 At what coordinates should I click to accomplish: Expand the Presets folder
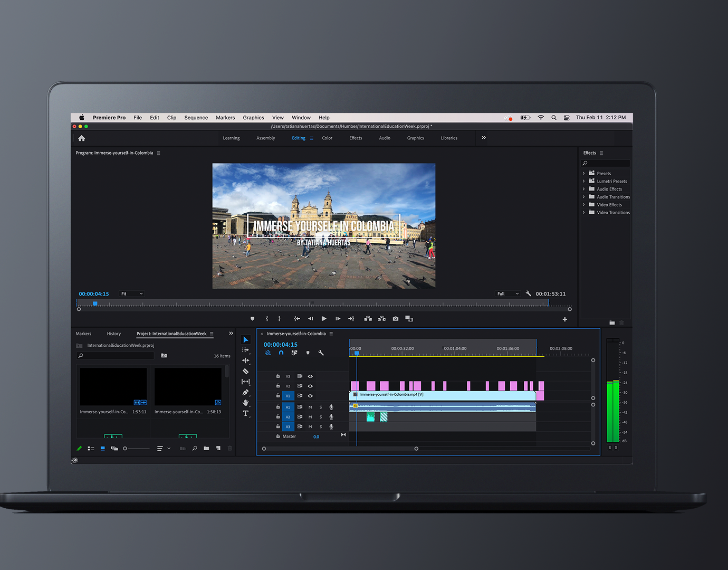583,173
